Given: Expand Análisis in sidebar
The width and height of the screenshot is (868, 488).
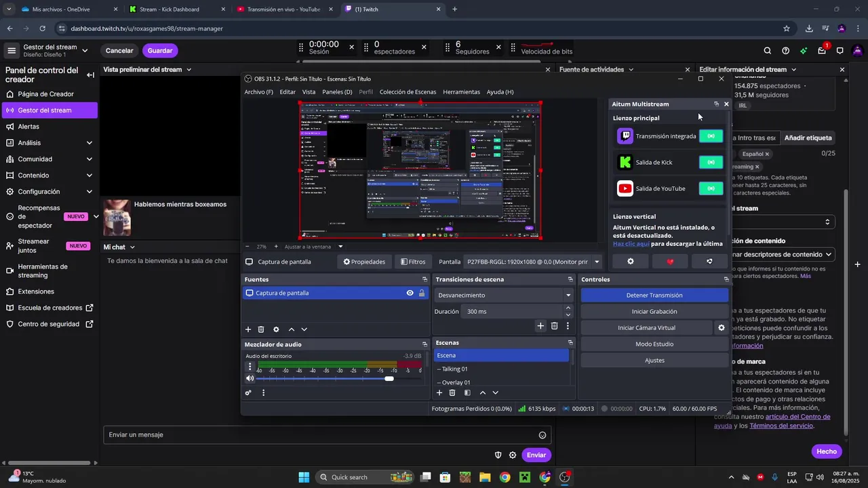Looking at the screenshot, I should [90, 143].
